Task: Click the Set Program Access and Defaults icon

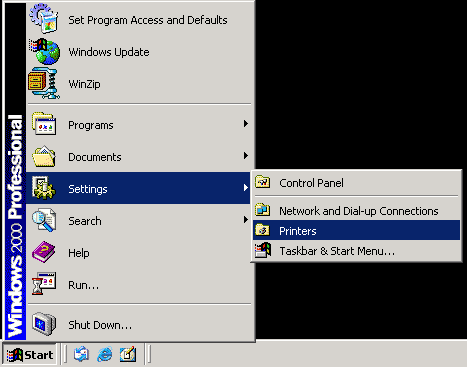Action: click(44, 19)
